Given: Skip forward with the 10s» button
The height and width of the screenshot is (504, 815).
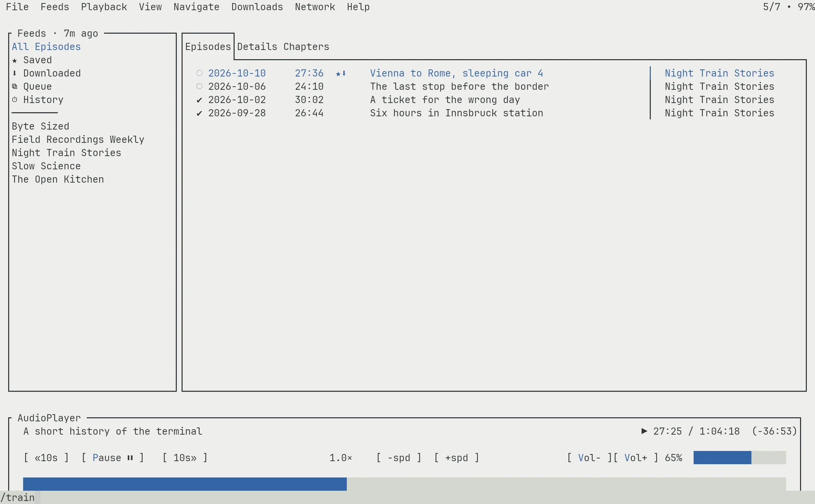Looking at the screenshot, I should 185,458.
